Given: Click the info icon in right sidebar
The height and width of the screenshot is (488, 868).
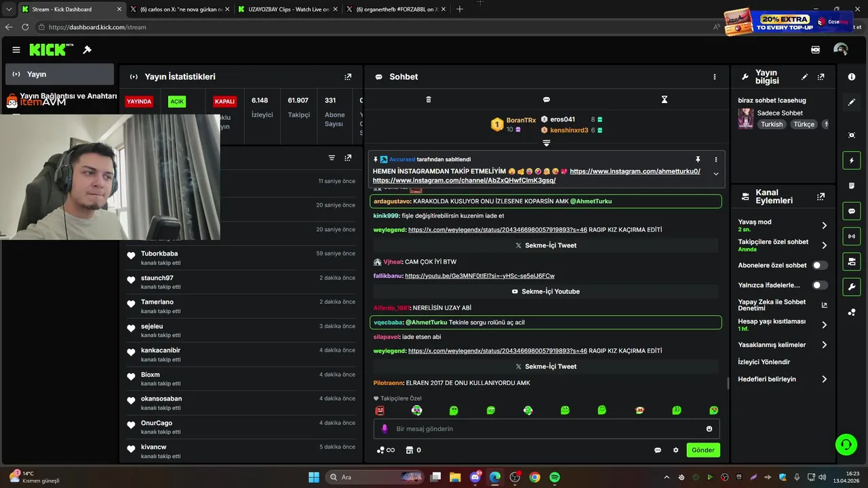Looking at the screenshot, I should [x=852, y=77].
